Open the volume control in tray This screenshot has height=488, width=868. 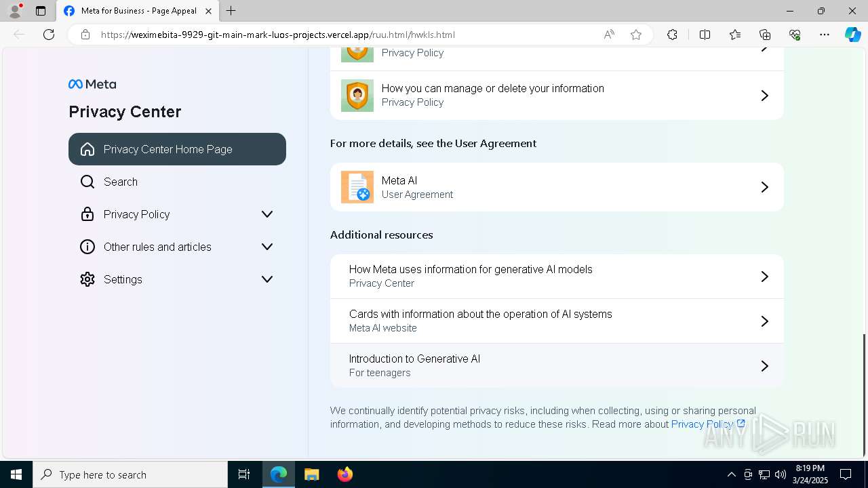[781, 474]
